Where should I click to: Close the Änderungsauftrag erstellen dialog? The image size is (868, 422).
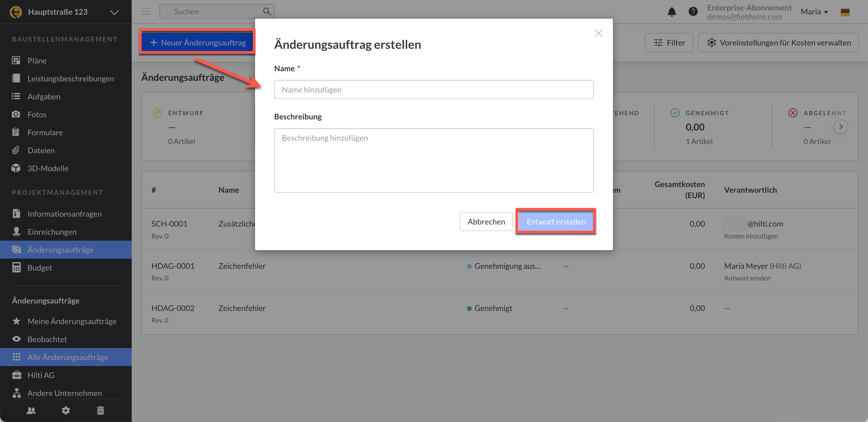pos(598,33)
